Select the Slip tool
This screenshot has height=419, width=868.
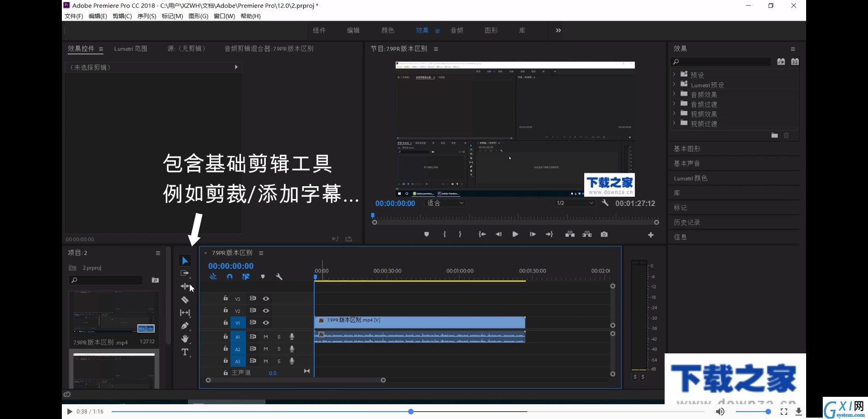pyautogui.click(x=185, y=313)
